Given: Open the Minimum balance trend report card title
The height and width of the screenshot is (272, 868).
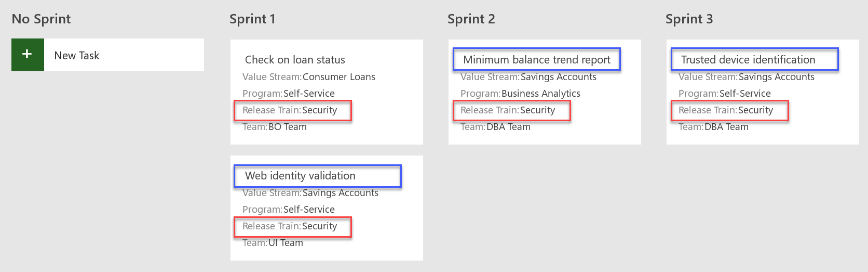Looking at the screenshot, I should point(537,60).
